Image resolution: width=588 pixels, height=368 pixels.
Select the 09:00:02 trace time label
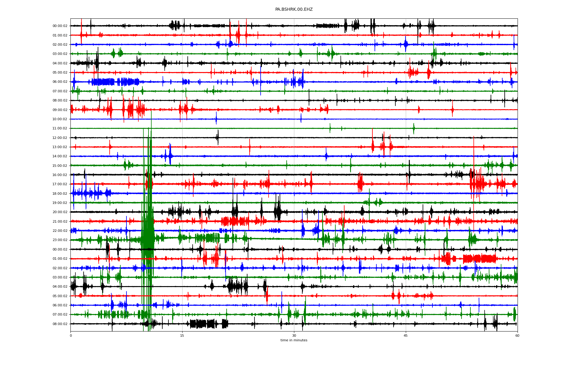point(60,110)
